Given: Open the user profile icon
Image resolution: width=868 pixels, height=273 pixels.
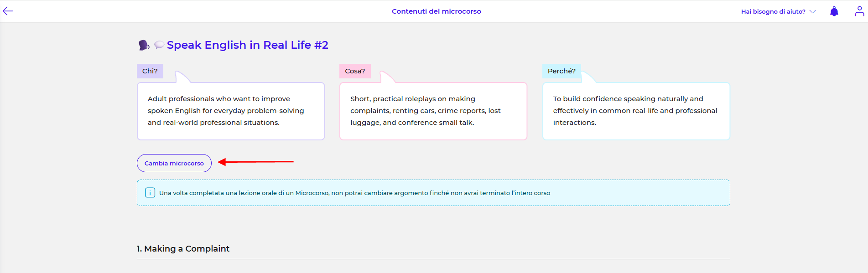Looking at the screenshot, I should click(859, 11).
